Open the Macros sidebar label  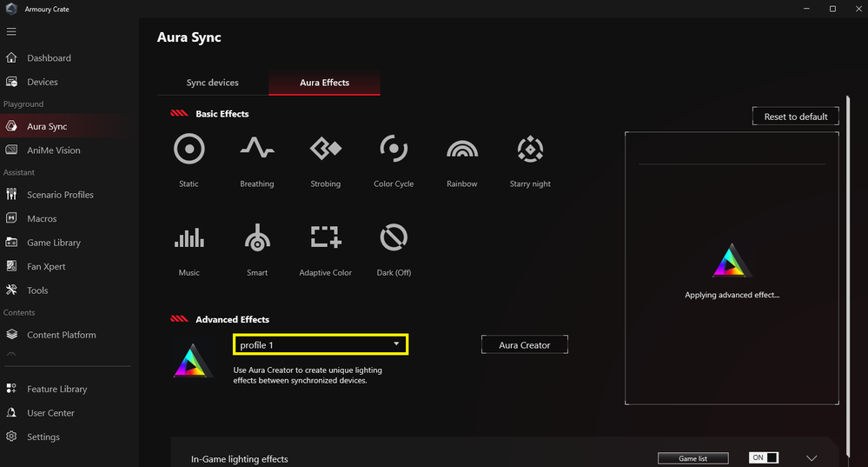pyautogui.click(x=42, y=218)
